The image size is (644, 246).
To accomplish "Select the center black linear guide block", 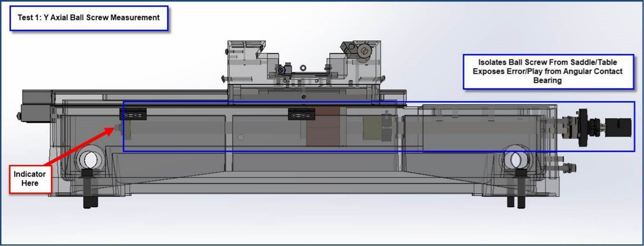I will [x=301, y=114].
